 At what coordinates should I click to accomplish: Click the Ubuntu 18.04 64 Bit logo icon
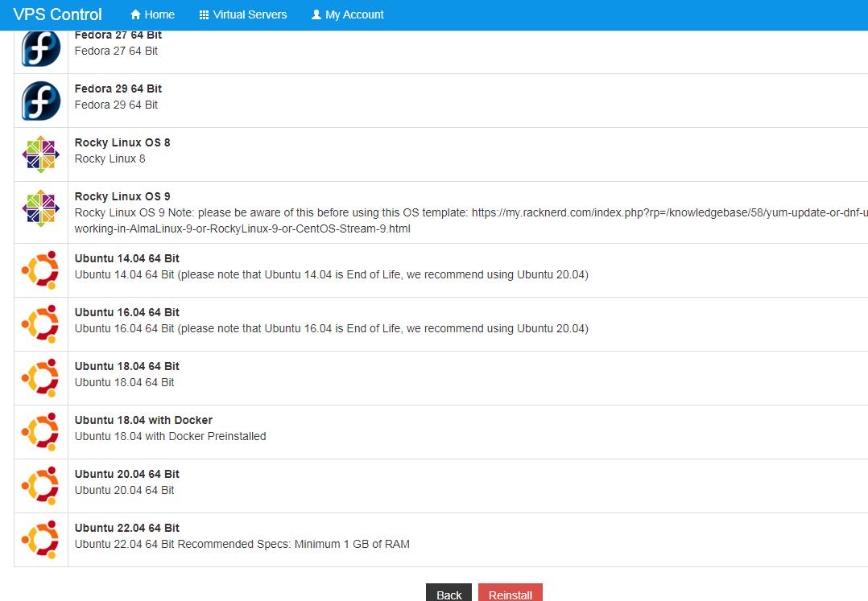pos(40,377)
